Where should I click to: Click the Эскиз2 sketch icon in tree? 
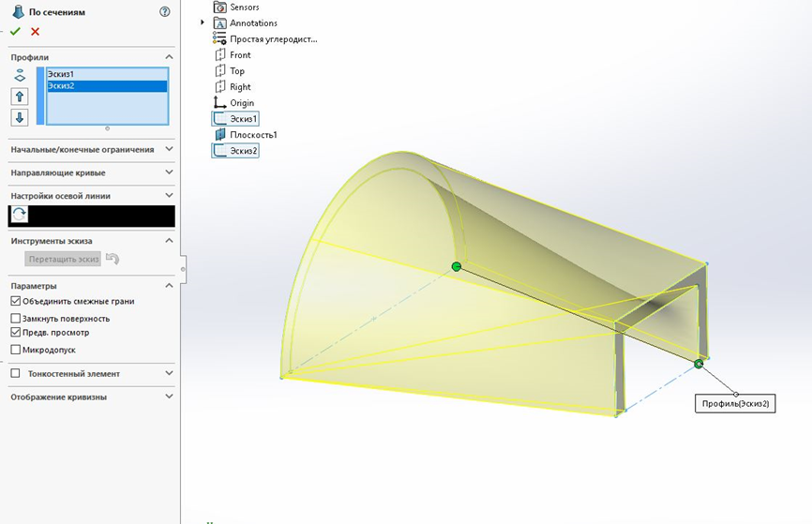(220, 151)
